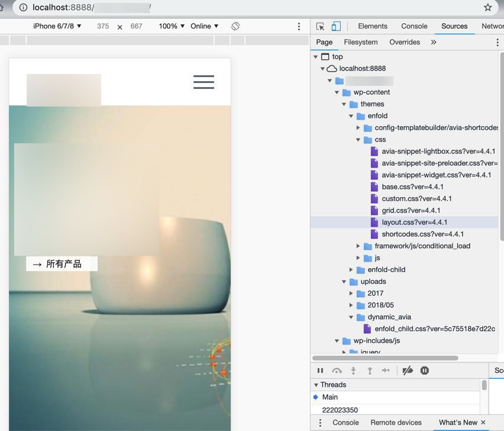Image resolution: width=504 pixels, height=431 pixels.
Task: Toggle the device toolbar icon
Action: pyautogui.click(x=336, y=26)
